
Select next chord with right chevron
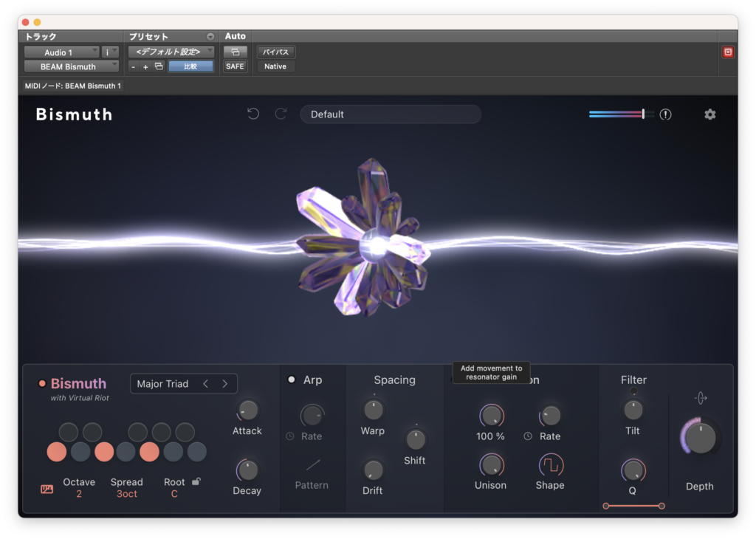pyautogui.click(x=224, y=384)
